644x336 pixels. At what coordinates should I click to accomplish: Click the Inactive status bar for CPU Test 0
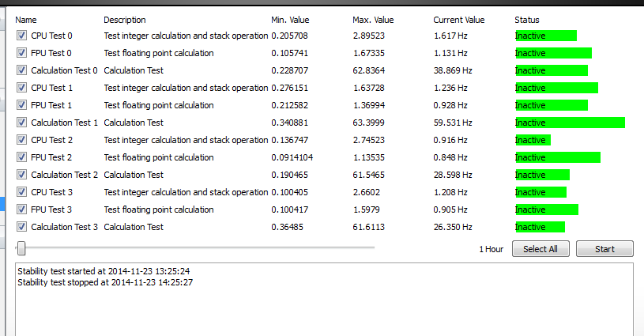[546, 36]
